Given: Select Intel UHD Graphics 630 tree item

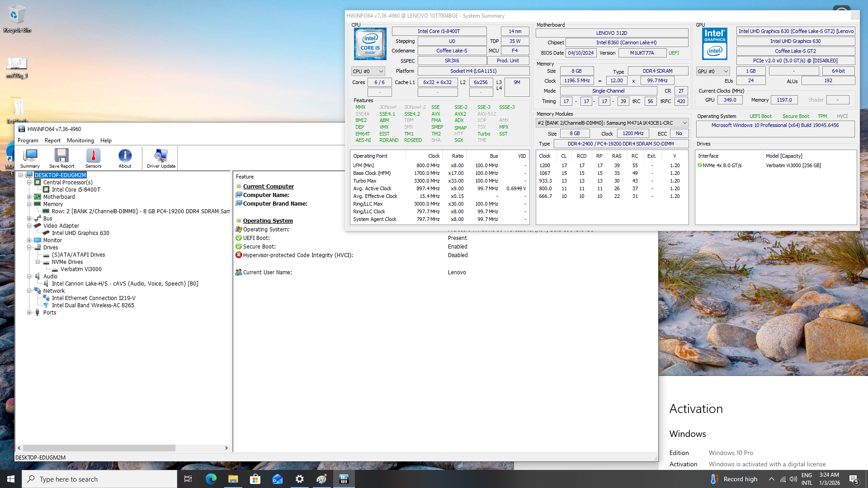Looking at the screenshot, I should (80, 233).
